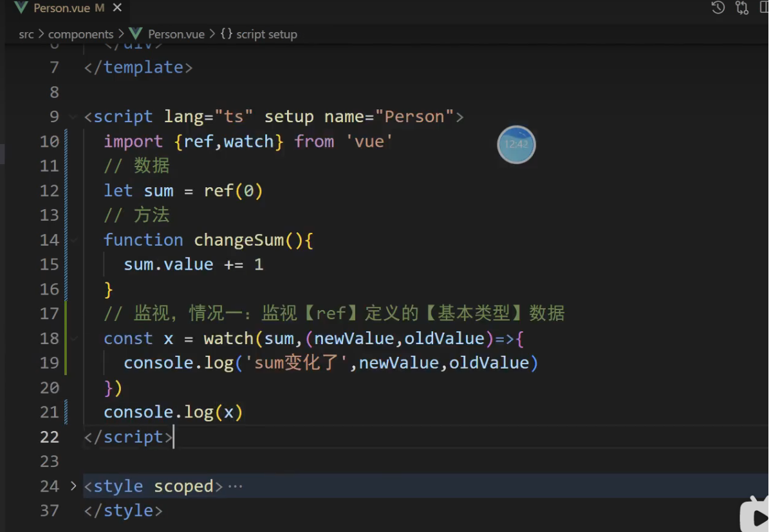Open the file timeline history icon
771x532 pixels.
(718, 7)
